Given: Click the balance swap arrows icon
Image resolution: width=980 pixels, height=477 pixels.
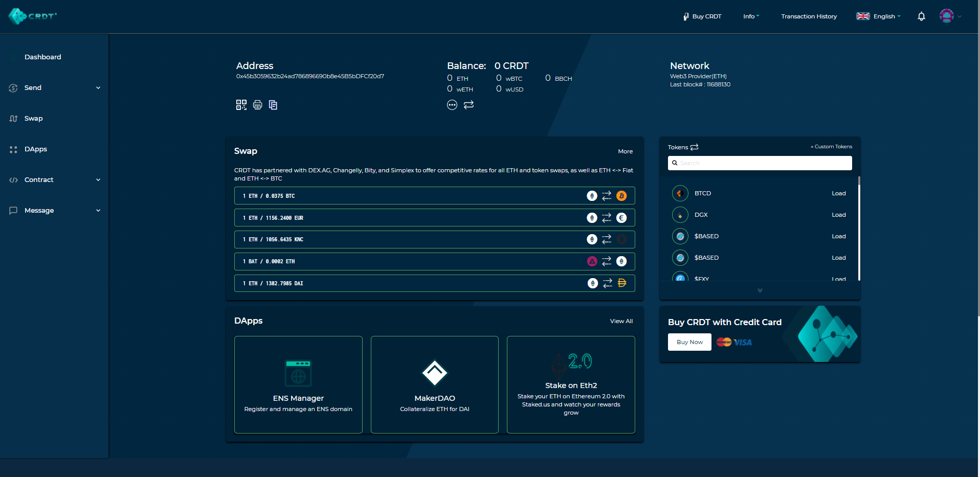Looking at the screenshot, I should 469,105.
